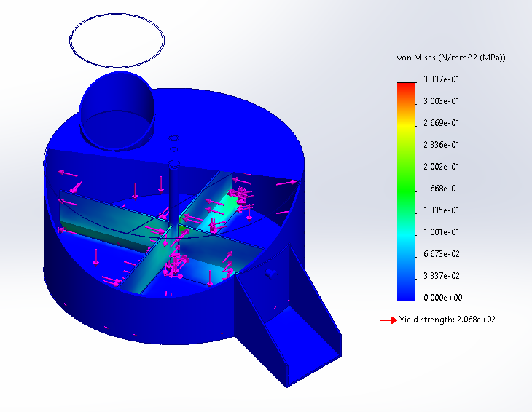Select the floating circle sketch above the dome
Screen dimensions: 532x412
click(117, 40)
